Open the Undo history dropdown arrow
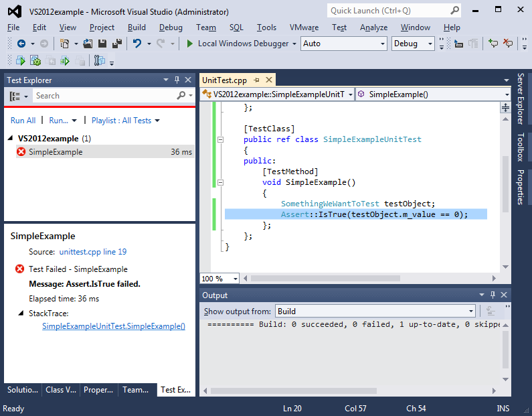532x416 pixels. (149, 44)
